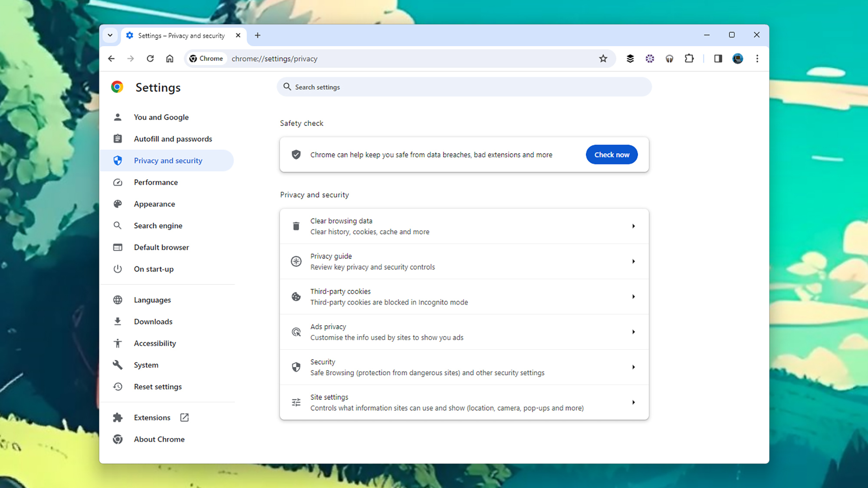868x488 pixels.
Task: Open You and Google section
Action: 167,117
